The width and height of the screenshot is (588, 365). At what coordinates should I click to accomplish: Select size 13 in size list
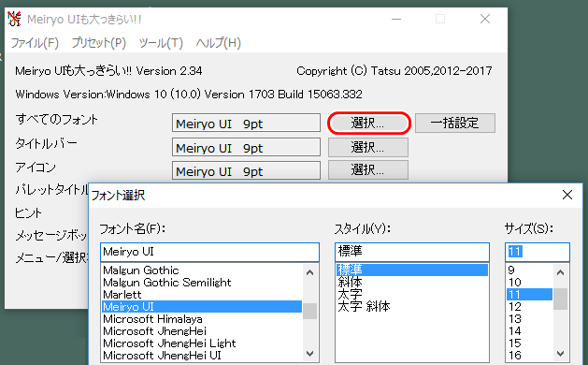pos(529,319)
